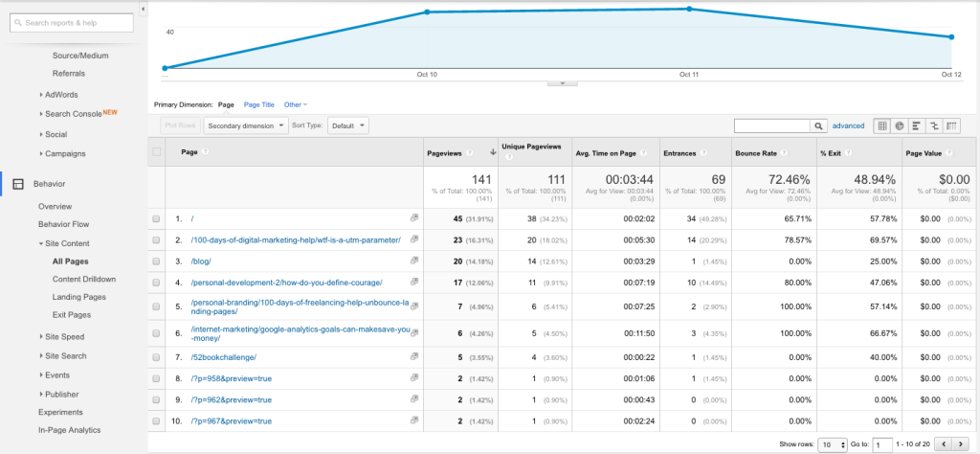Show help for the % Exit column
This screenshot has height=454, width=980.
pyautogui.click(x=846, y=152)
